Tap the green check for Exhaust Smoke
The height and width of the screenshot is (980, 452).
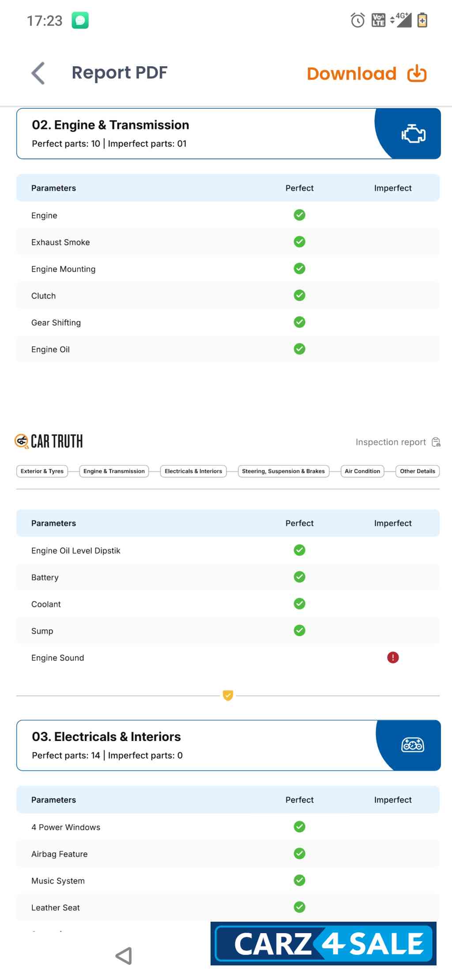click(299, 242)
